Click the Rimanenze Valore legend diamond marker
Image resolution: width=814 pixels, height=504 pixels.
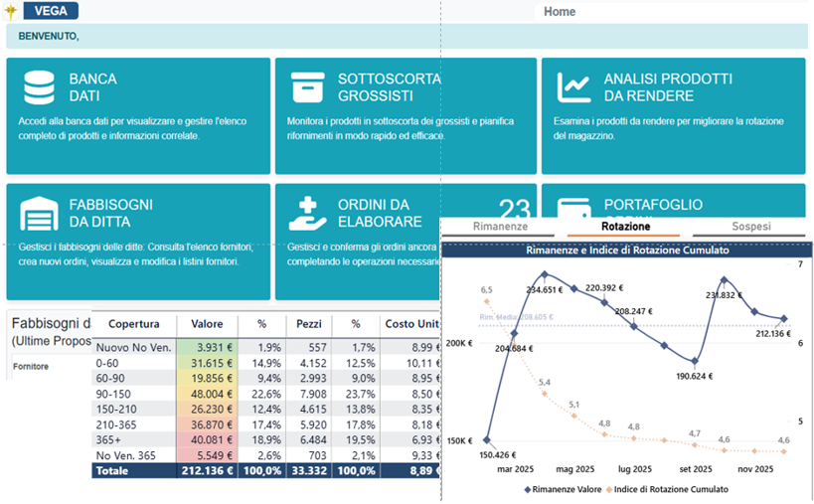(x=526, y=490)
